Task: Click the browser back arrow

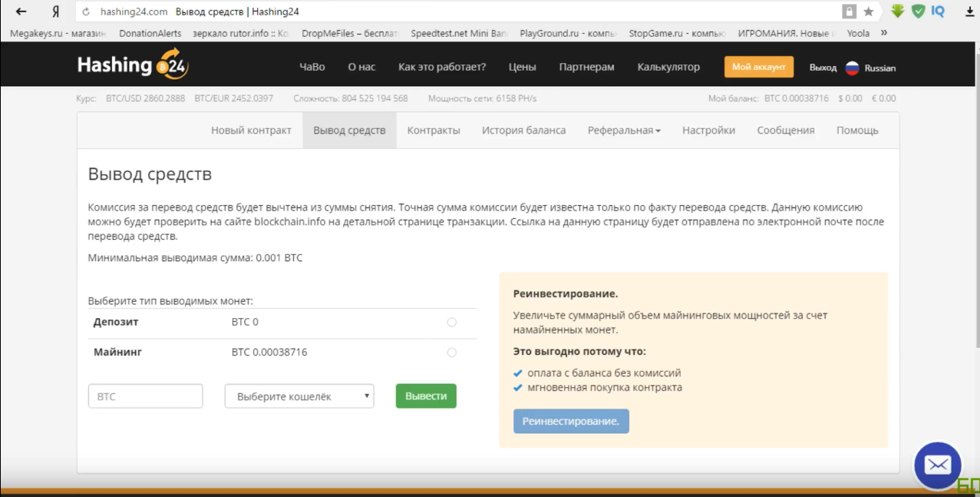Action: pyautogui.click(x=21, y=12)
